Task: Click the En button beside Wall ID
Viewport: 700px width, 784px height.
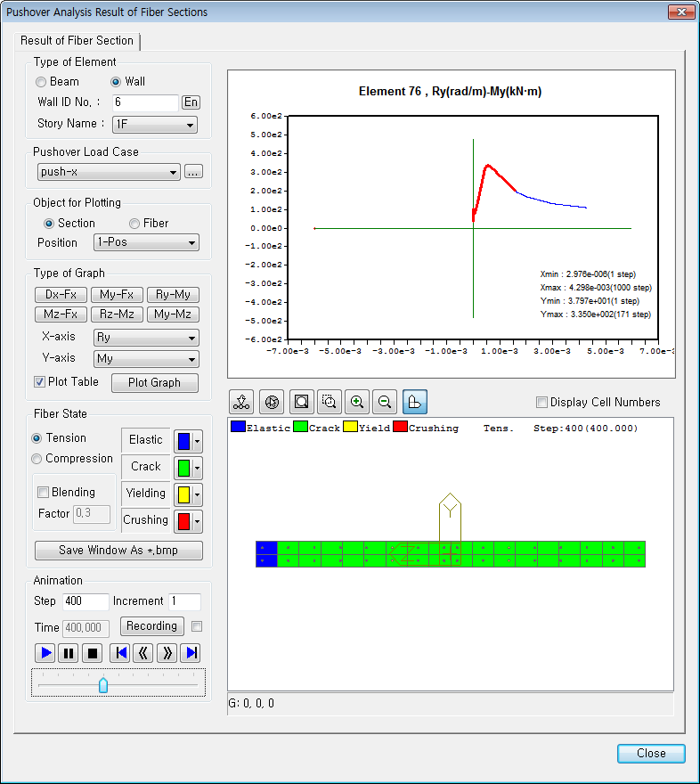Action: coord(191,102)
